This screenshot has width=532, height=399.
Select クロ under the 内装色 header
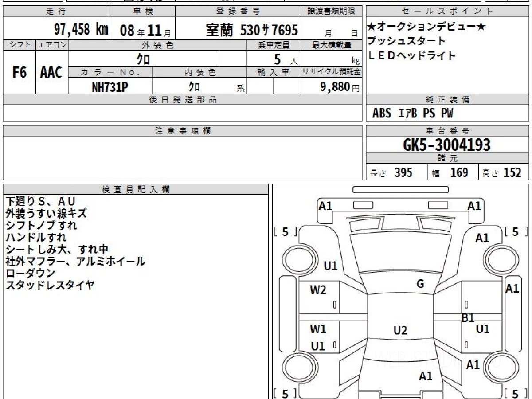point(194,86)
